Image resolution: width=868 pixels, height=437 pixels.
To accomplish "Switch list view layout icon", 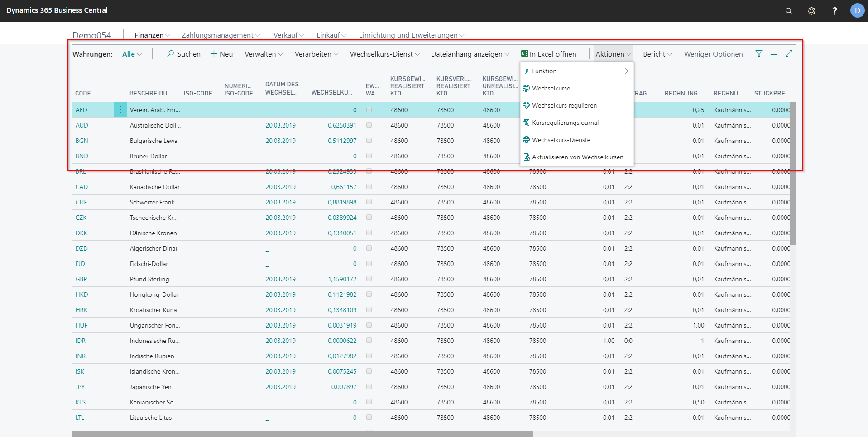I will (x=774, y=54).
